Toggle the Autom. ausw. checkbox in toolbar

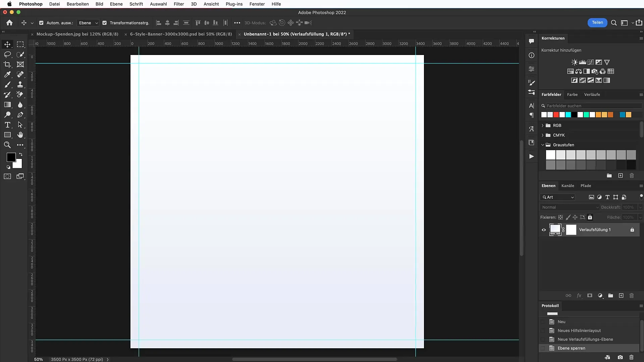pos(42,23)
